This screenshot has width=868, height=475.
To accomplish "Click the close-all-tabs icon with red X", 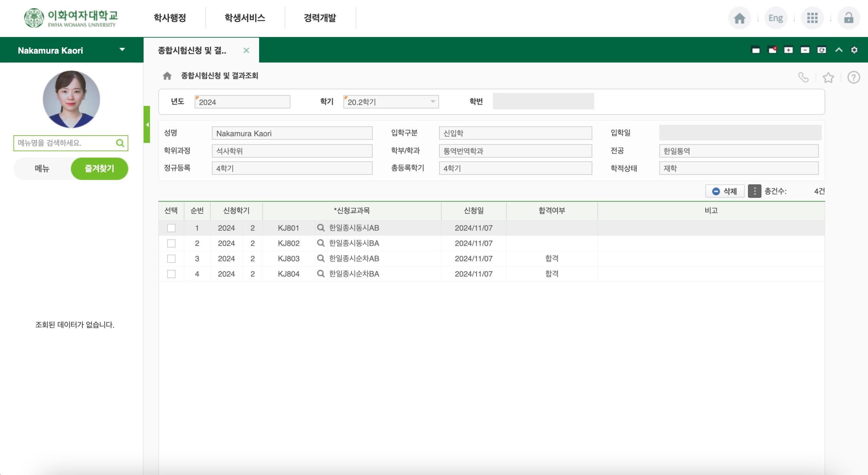I will 772,50.
